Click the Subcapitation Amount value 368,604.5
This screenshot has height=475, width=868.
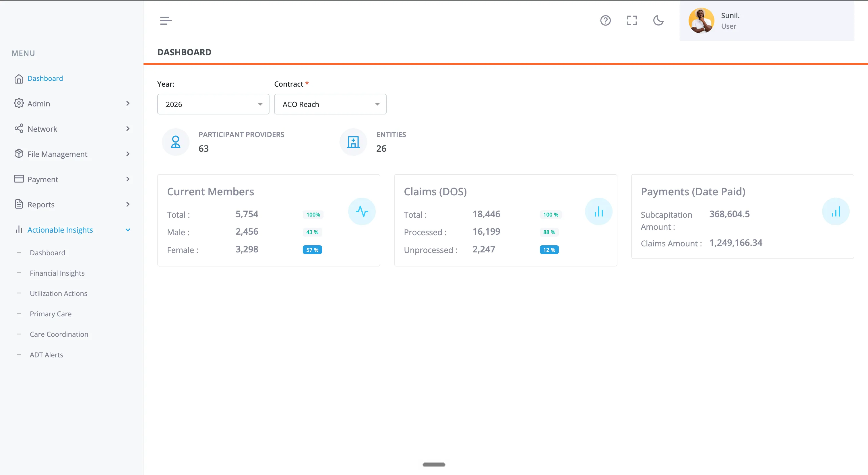(730, 214)
